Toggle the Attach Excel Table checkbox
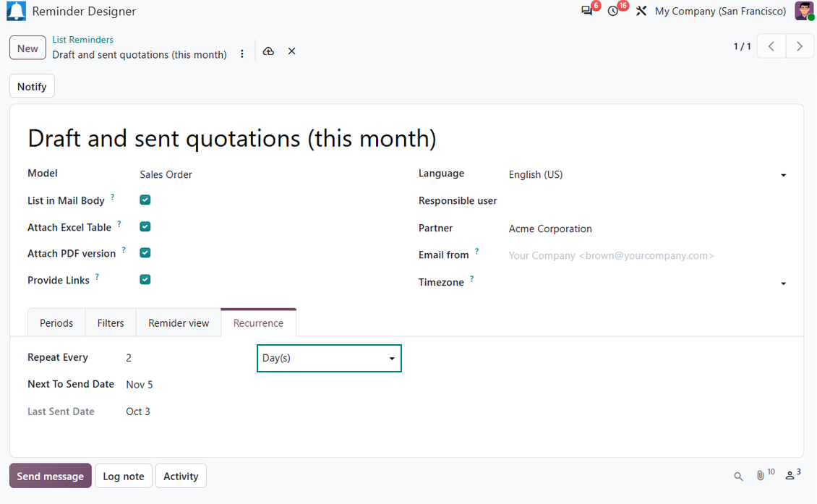This screenshot has width=817, height=504. (145, 227)
